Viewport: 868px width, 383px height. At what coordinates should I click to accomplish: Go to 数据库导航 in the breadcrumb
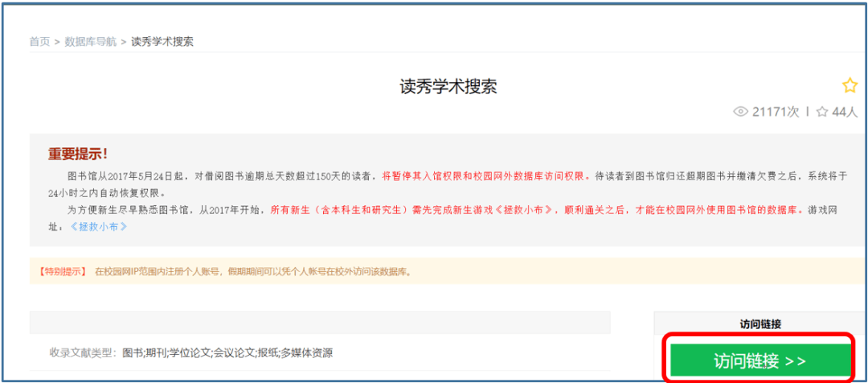click(x=91, y=42)
